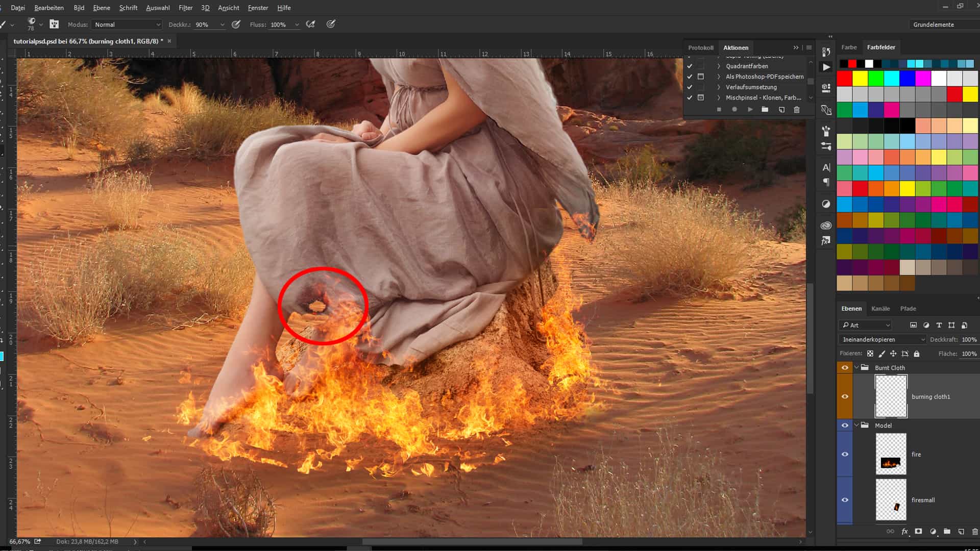Viewport: 980px width, 551px height.
Task: Switch to the Protokoll tab
Action: (700, 47)
